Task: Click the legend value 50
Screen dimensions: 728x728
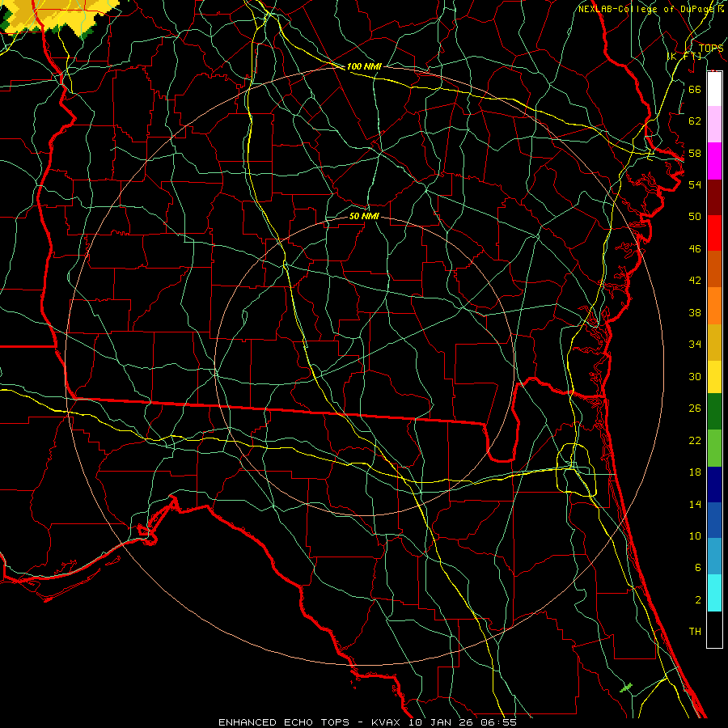Action: click(695, 216)
